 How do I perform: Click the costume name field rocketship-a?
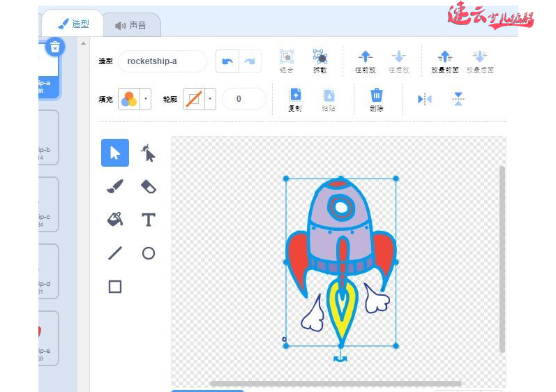tap(163, 61)
